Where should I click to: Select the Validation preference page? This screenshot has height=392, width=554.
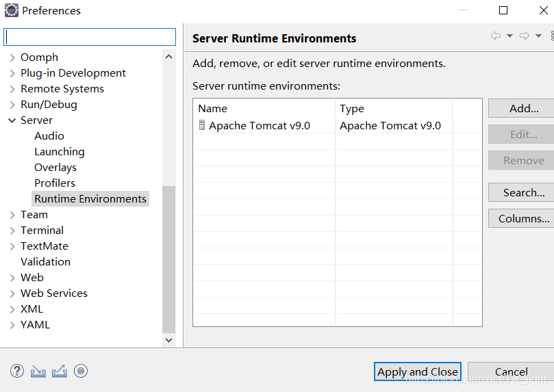46,262
